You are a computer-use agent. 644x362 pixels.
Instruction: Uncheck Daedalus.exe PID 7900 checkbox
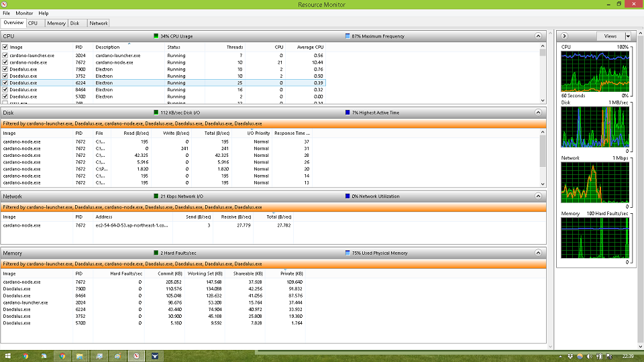point(5,69)
